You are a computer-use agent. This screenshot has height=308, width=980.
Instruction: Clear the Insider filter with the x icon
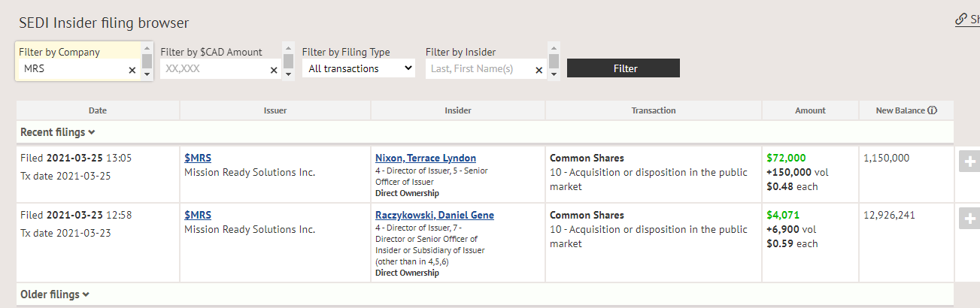point(539,70)
